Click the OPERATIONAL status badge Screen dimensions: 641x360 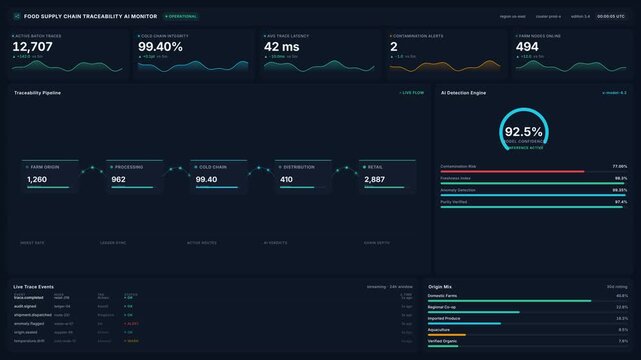181,16
